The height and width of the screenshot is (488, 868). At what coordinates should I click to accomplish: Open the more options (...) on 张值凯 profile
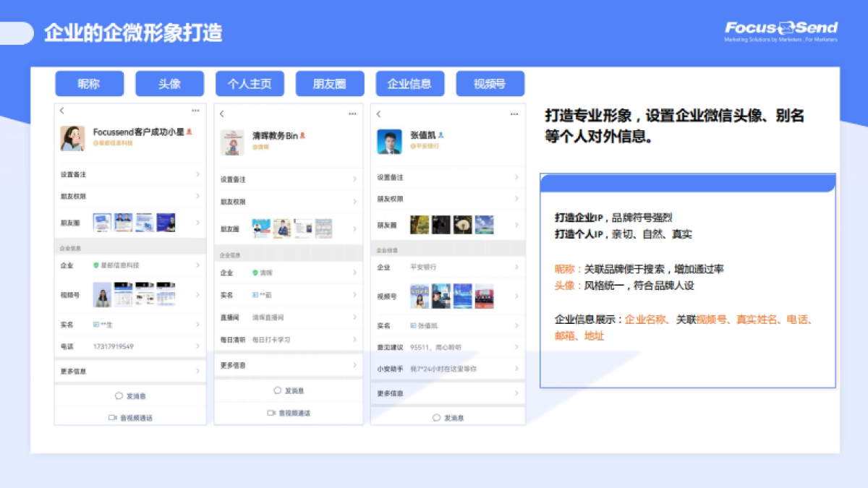(514, 114)
